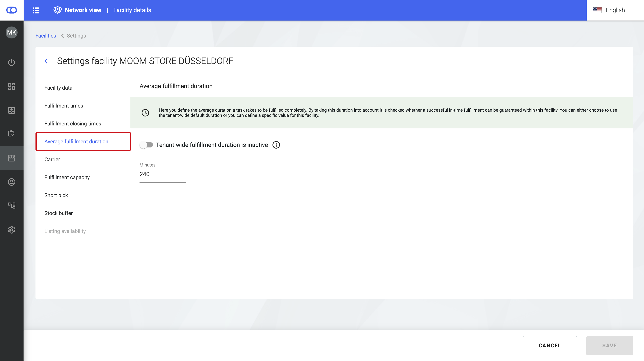The height and width of the screenshot is (361, 644).
Task: Open the apps grid menu
Action: pos(36,10)
